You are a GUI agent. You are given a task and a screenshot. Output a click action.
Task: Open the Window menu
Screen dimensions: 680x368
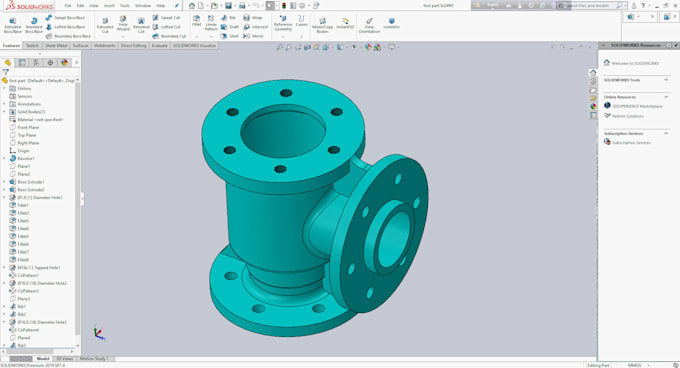143,6
